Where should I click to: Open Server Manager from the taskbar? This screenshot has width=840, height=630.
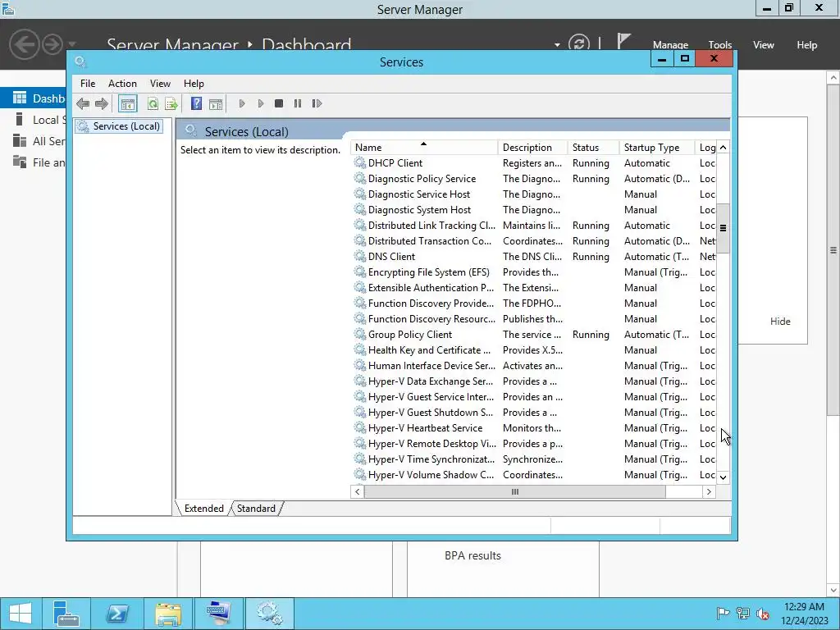(66, 614)
